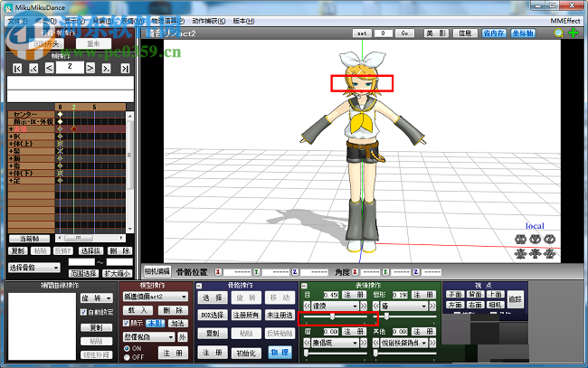This screenshot has width=588, height=368.
Task: Click the model load 载入 button
Action: [x=138, y=310]
